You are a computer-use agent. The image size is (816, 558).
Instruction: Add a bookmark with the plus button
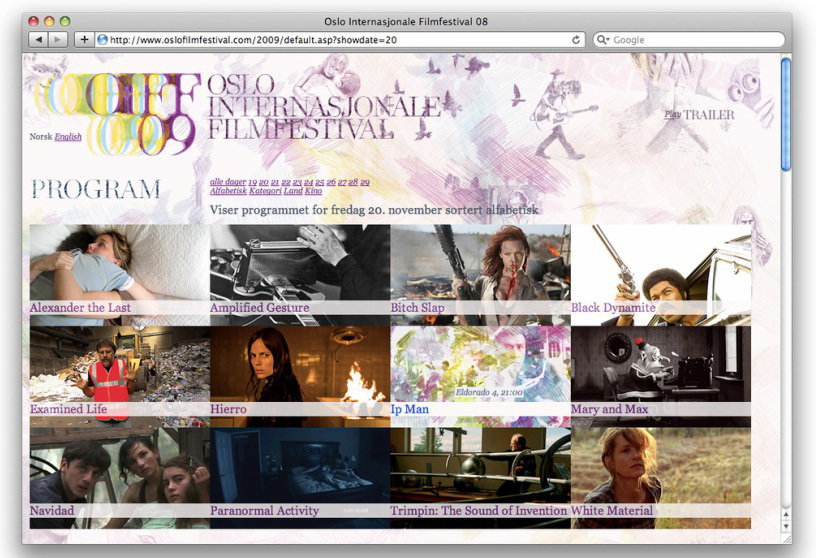click(x=84, y=40)
